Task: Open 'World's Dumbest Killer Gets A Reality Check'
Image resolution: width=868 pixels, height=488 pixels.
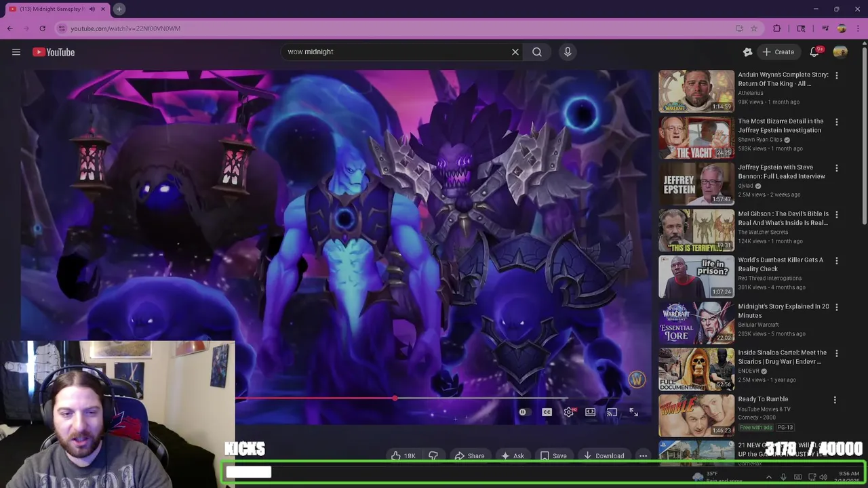Action: tap(781, 264)
